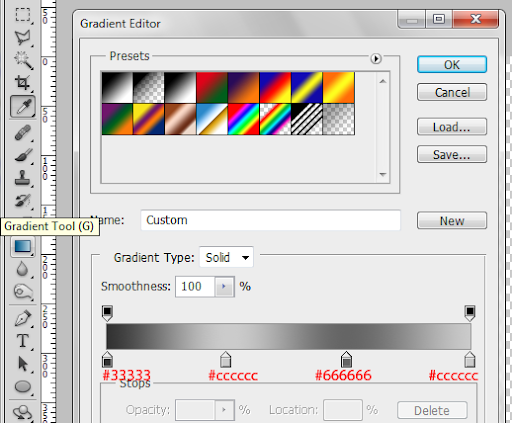This screenshot has height=423, width=512.
Task: Select the Magic Wand tool
Action: pos(23,60)
